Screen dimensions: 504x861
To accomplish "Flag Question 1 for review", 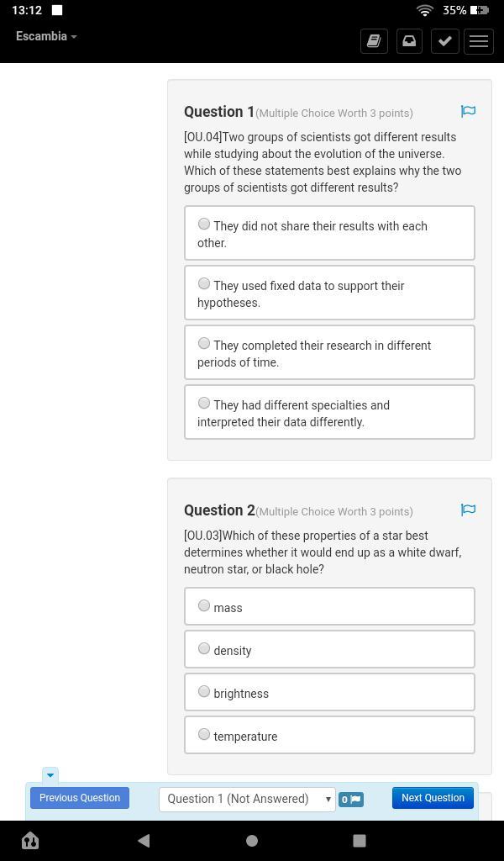I will 468,112.
